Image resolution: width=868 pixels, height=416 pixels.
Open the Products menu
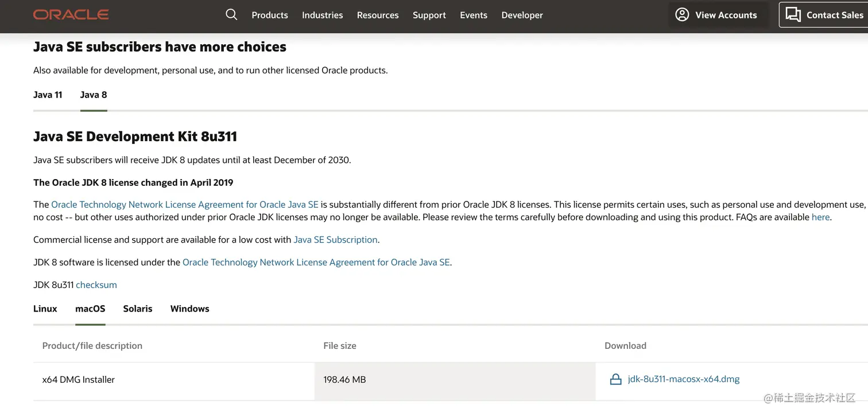pos(269,15)
